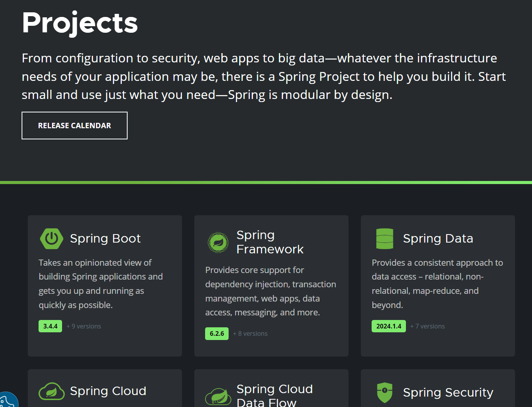Viewport: 532px width, 407px height.
Task: Open the Spring Security project title
Action: pos(448,392)
